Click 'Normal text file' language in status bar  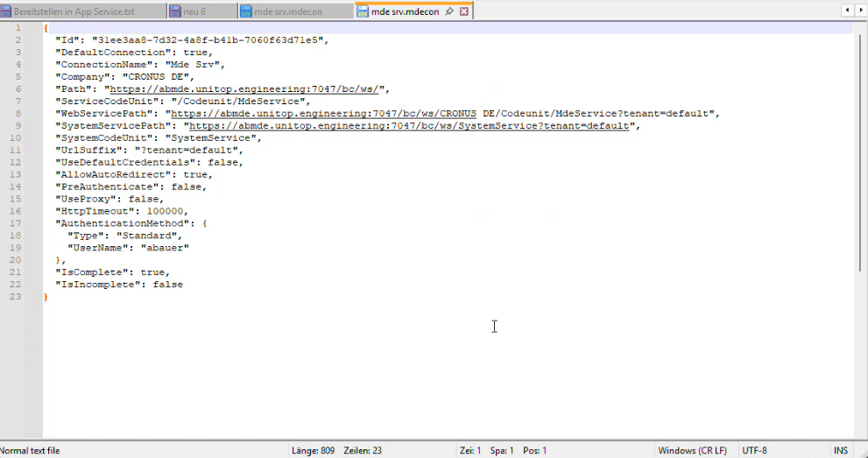point(32,450)
